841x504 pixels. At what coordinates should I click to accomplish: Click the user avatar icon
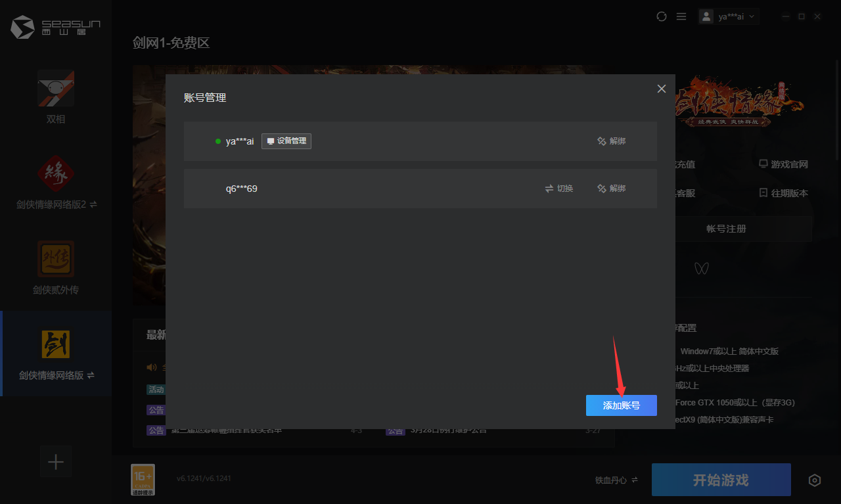pos(706,16)
